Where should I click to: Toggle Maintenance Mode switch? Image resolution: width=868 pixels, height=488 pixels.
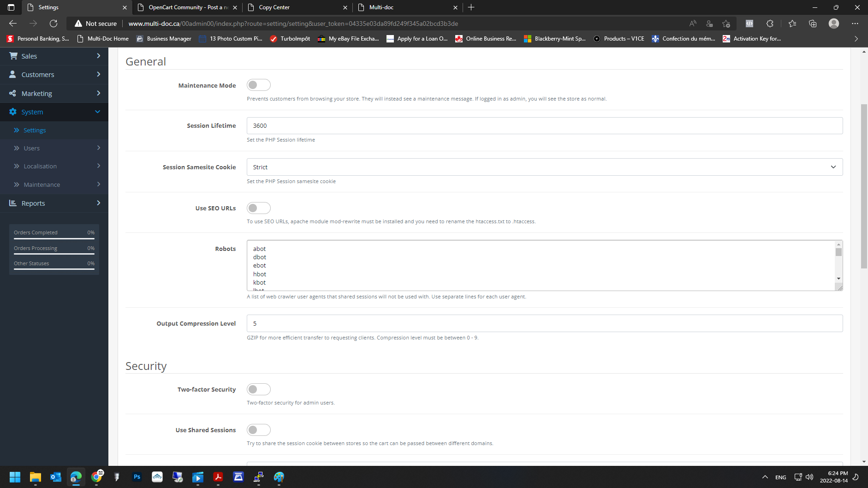click(x=258, y=85)
